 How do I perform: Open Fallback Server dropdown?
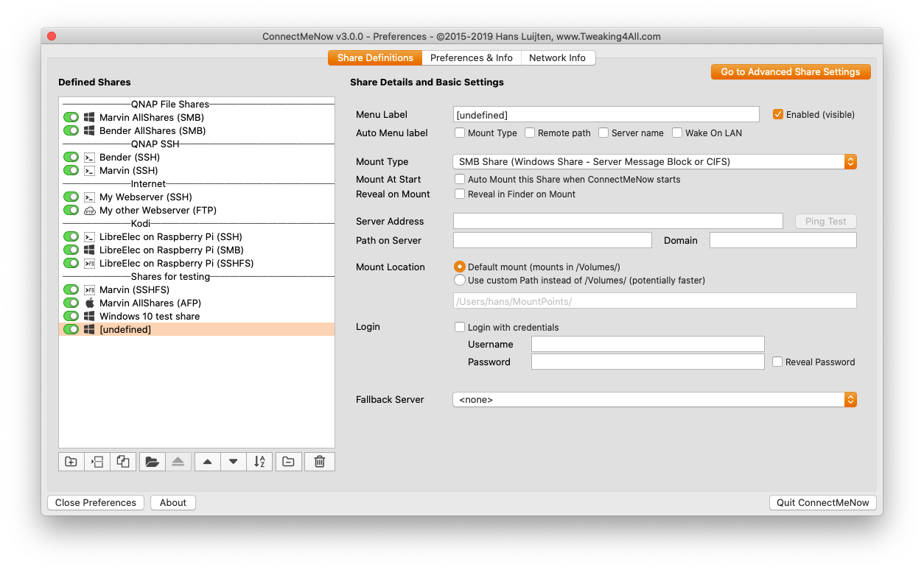(654, 399)
